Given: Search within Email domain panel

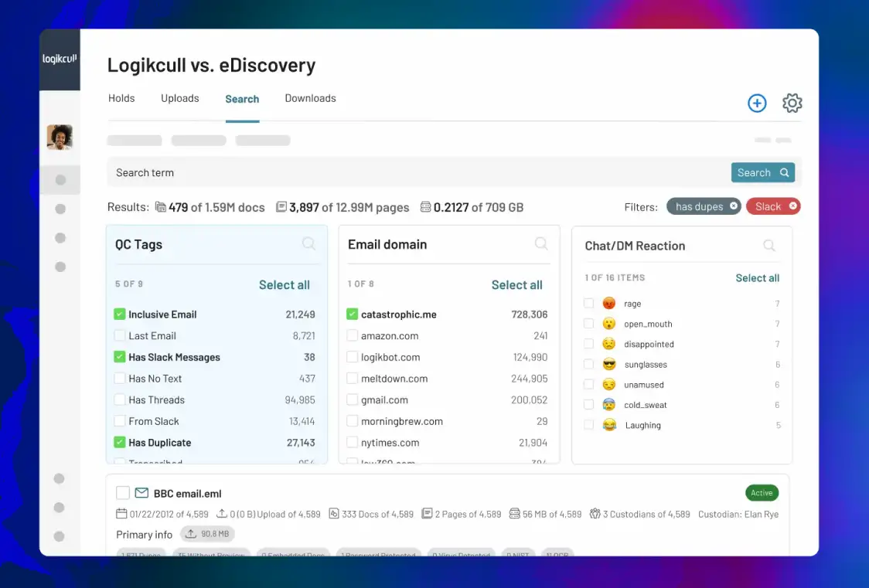Looking at the screenshot, I should 541,243.
